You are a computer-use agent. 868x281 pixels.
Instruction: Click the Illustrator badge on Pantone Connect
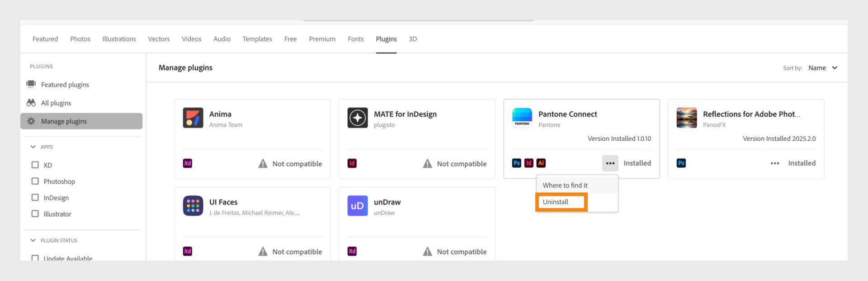tap(541, 163)
